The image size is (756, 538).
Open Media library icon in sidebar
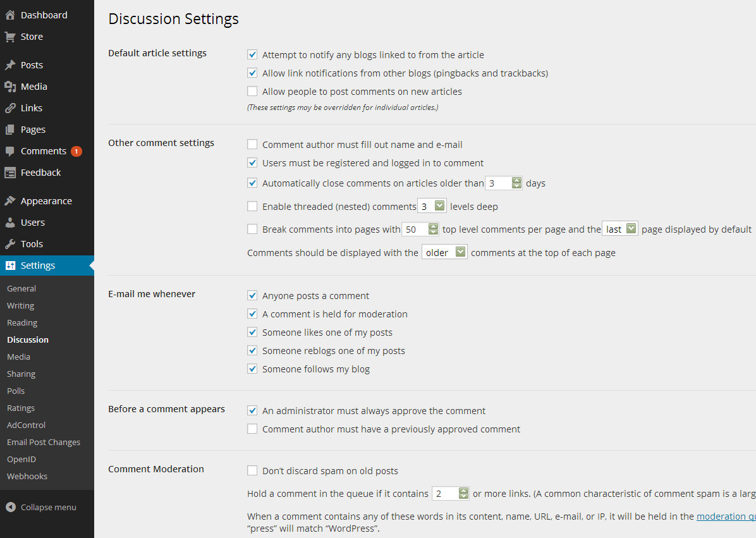coord(10,87)
